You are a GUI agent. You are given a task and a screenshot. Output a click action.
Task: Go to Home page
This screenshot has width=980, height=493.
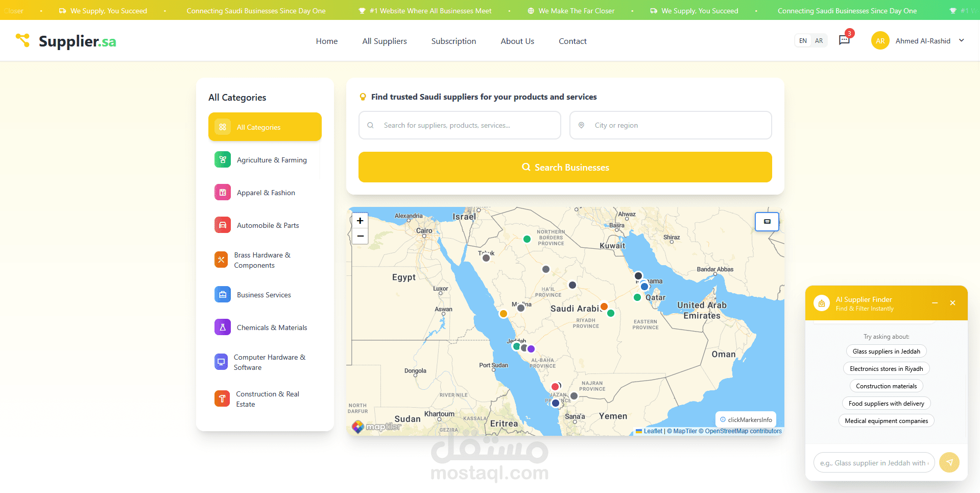click(x=327, y=41)
